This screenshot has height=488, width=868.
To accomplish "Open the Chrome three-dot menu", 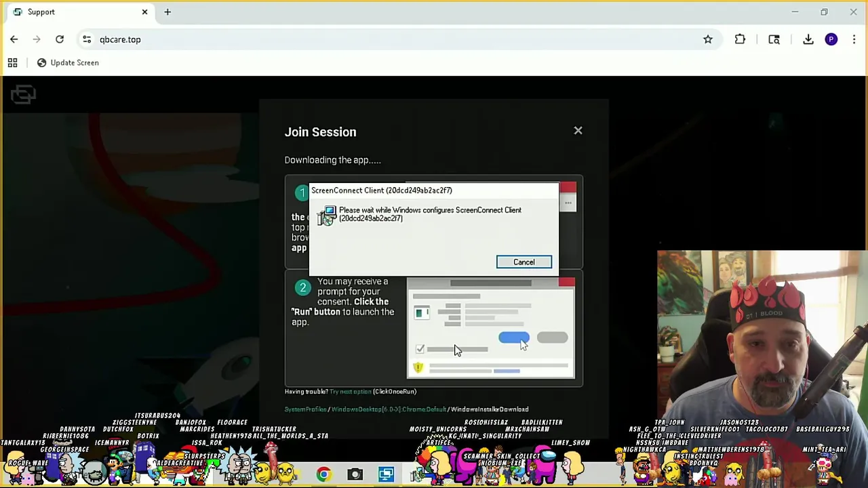I will (854, 39).
